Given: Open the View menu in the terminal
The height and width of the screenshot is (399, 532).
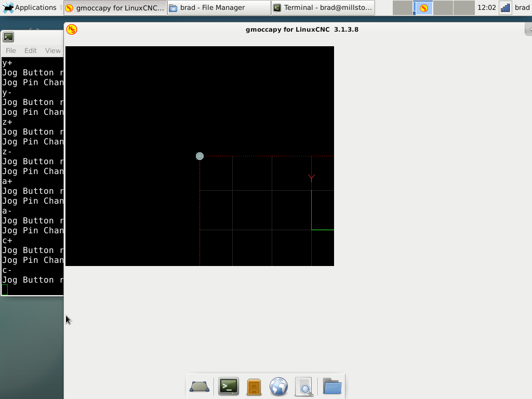Looking at the screenshot, I should click(53, 50).
